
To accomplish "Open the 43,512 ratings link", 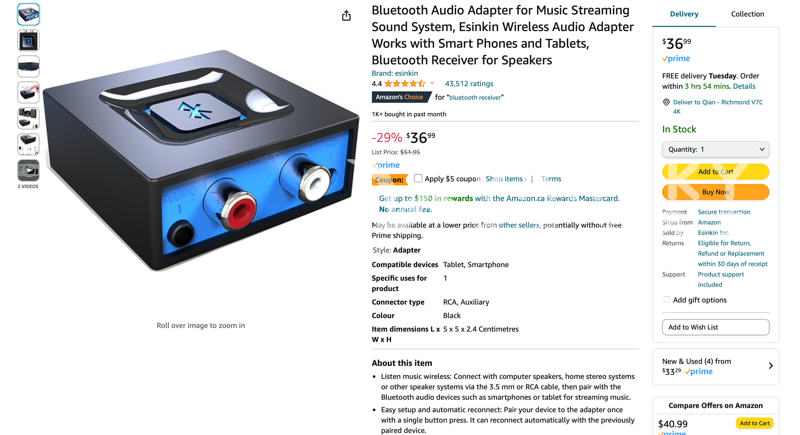I will pyautogui.click(x=469, y=84).
